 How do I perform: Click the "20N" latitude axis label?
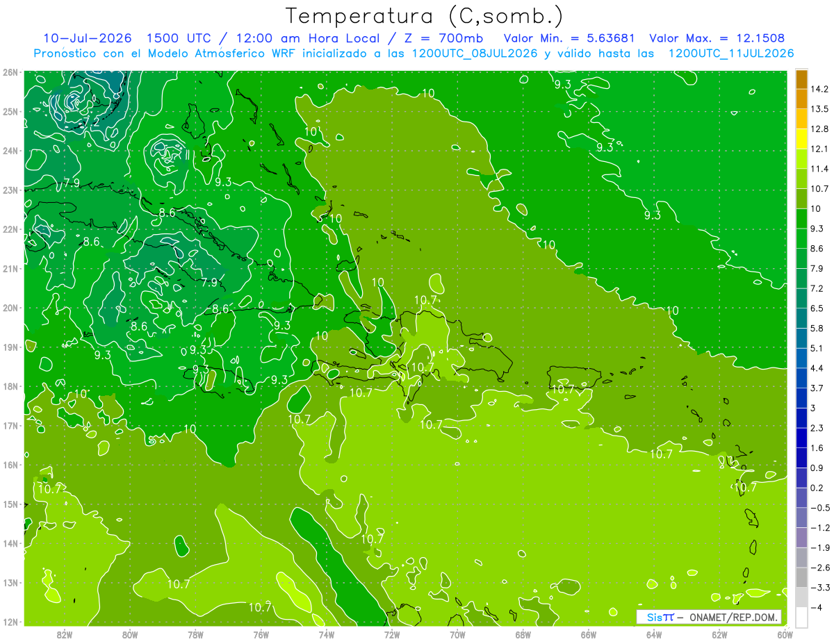coord(10,308)
